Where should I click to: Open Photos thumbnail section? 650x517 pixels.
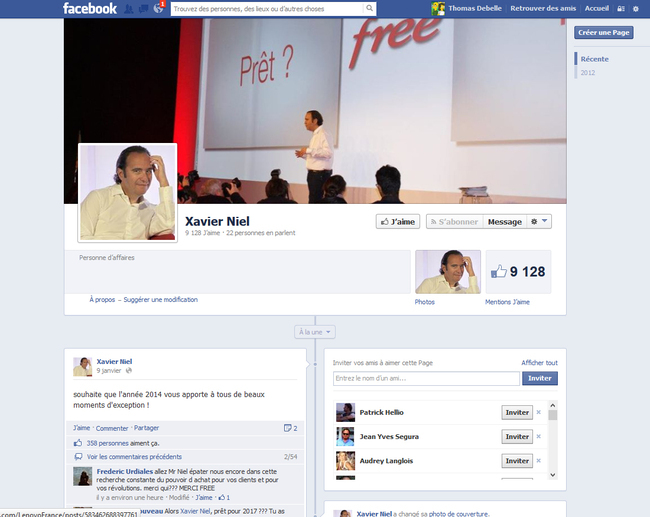pos(448,272)
